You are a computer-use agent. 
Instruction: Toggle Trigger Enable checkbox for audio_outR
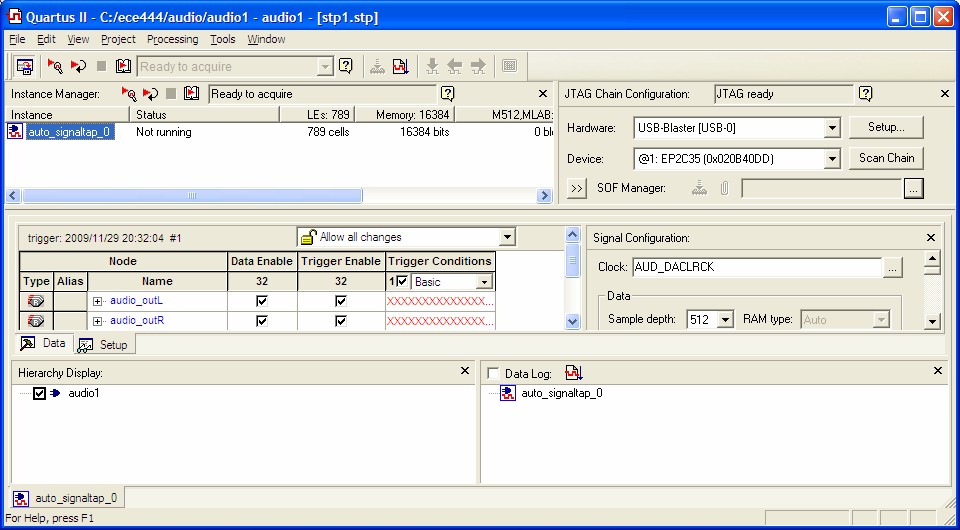pos(341,321)
